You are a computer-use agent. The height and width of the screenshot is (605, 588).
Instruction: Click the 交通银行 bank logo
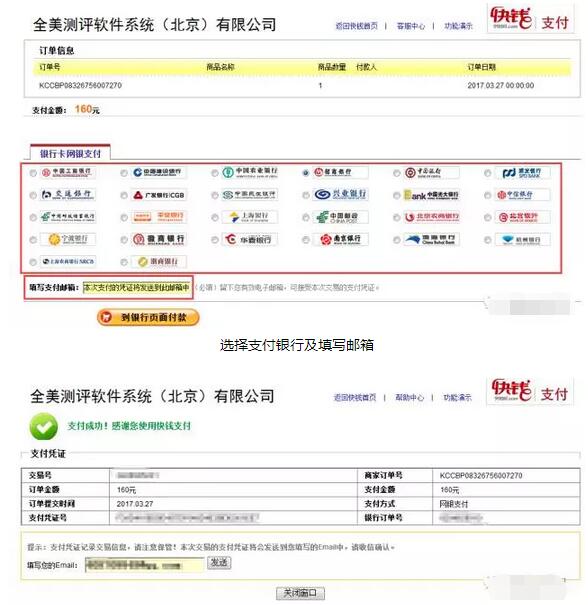pyautogui.click(x=68, y=194)
